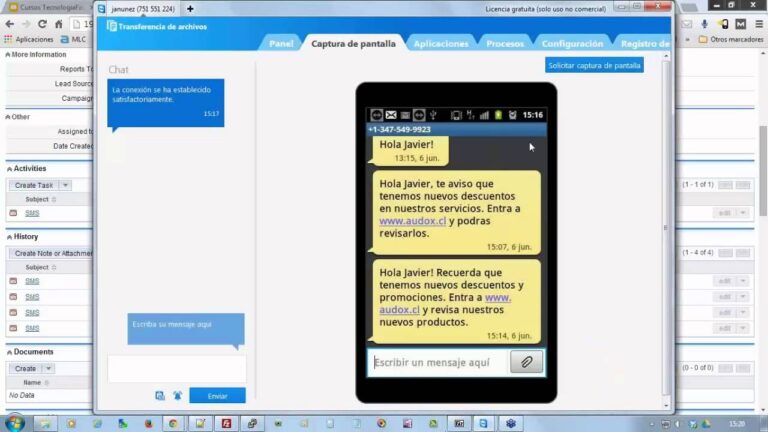Click the browser back arrow
This screenshot has width=768, height=432.
coord(10,24)
